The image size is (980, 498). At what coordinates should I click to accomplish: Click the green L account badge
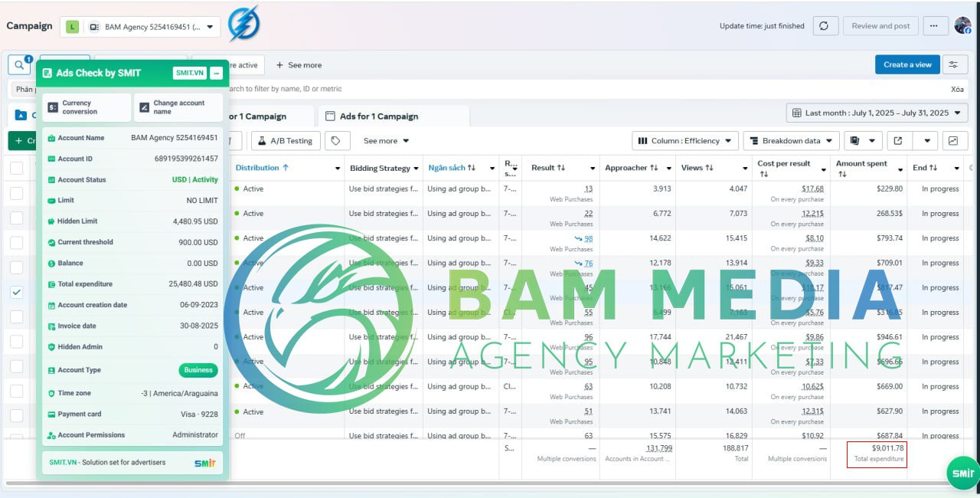point(72,27)
